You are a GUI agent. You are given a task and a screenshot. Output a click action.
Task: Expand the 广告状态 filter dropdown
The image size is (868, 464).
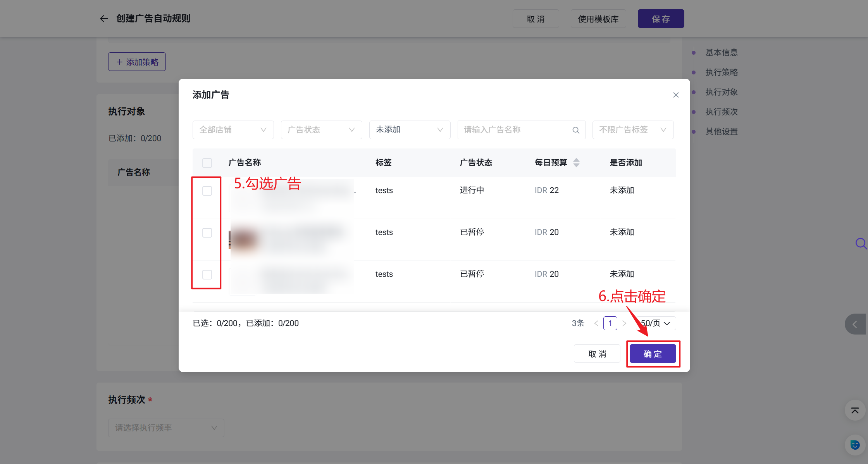(x=321, y=130)
